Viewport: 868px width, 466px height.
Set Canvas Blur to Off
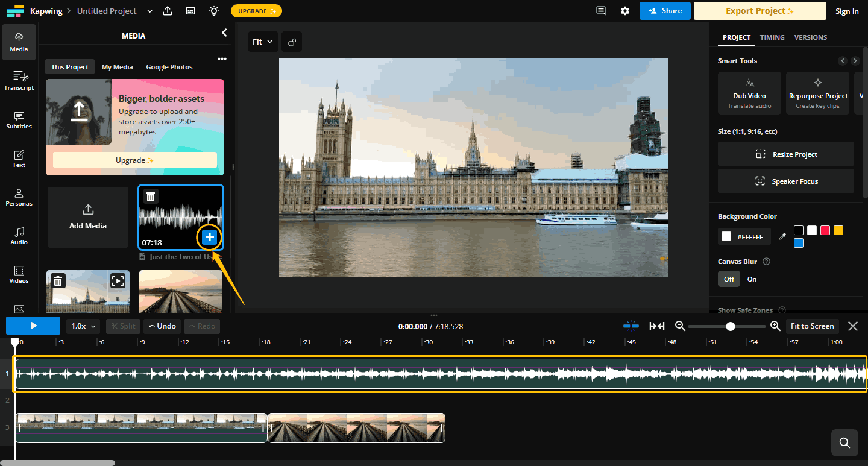[x=729, y=279]
